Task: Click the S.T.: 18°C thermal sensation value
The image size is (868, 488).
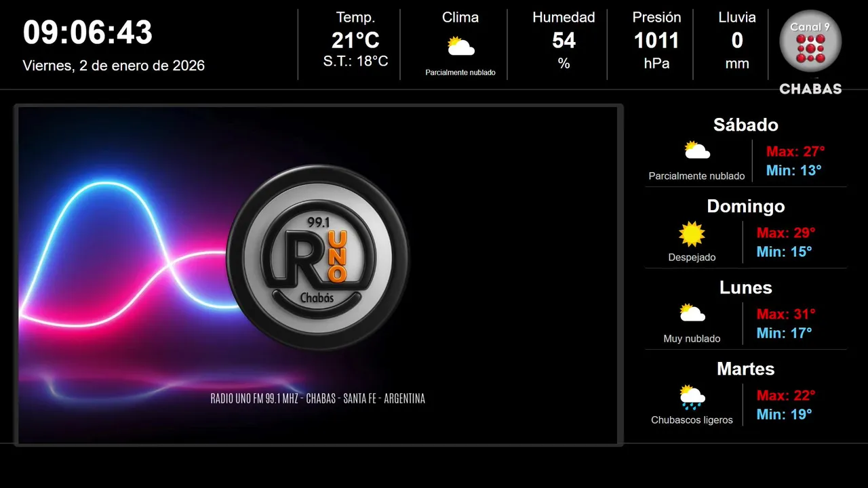Action: (355, 62)
